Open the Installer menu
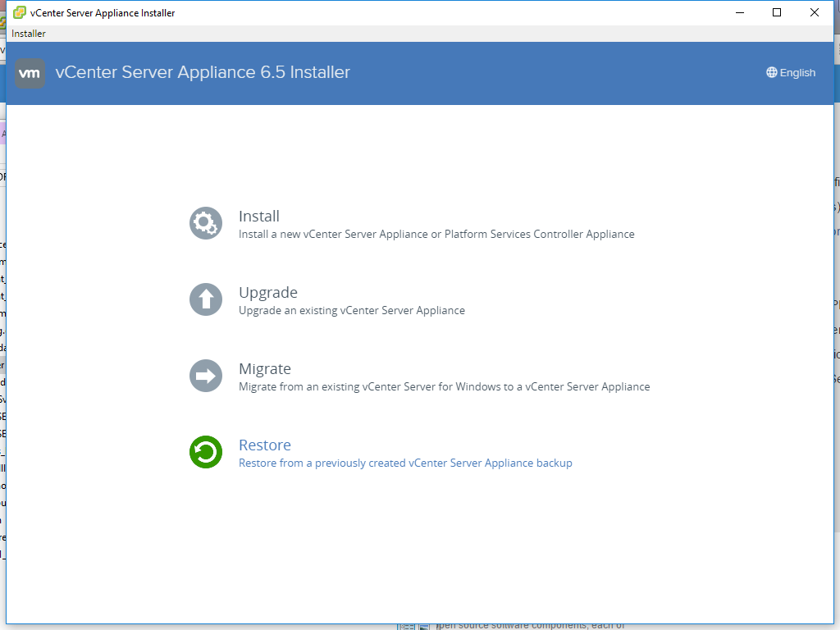 [29, 33]
